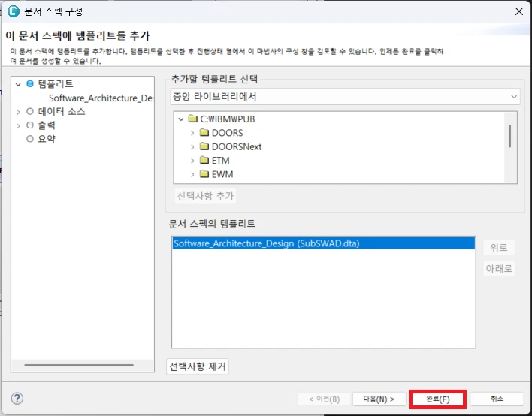Click the 다음(N) next button
This screenshot has height=416, width=532.
click(373, 399)
